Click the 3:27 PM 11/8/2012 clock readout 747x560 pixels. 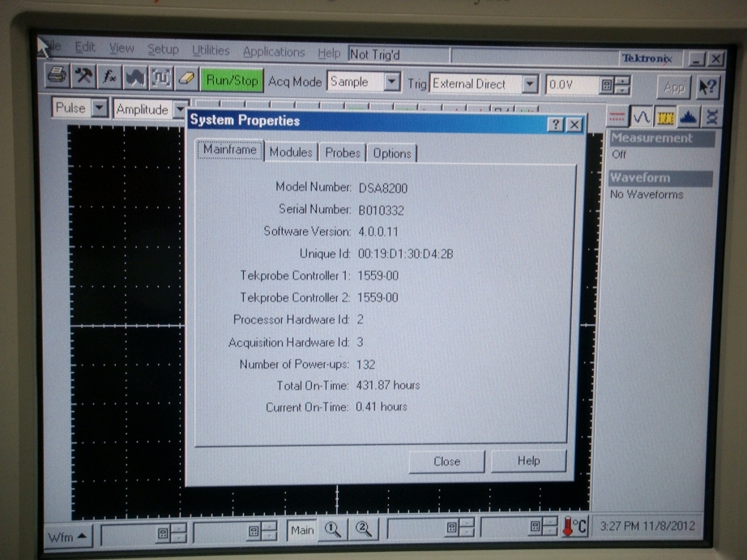pos(647,526)
